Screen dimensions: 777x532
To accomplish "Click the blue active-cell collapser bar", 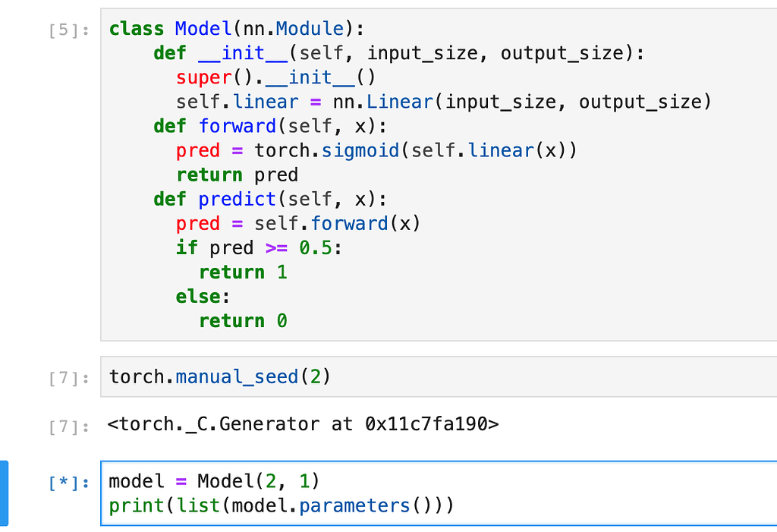I will (4, 493).
